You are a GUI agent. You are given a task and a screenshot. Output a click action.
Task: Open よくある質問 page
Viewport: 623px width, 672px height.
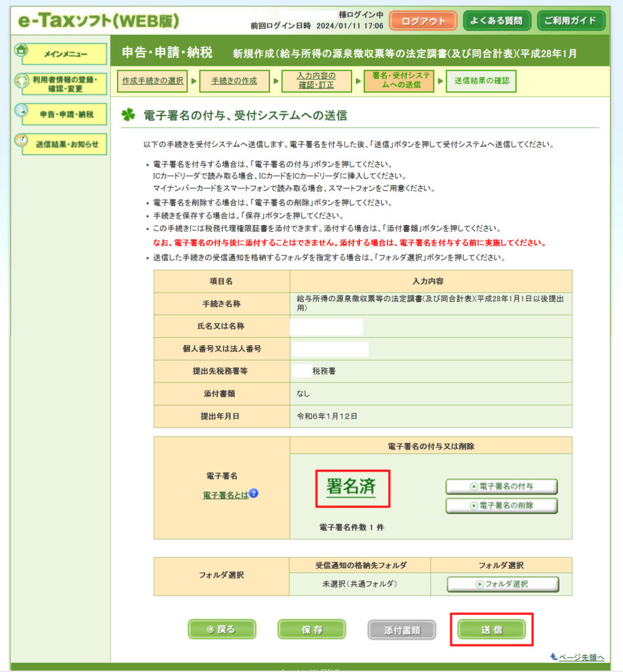pos(497,21)
